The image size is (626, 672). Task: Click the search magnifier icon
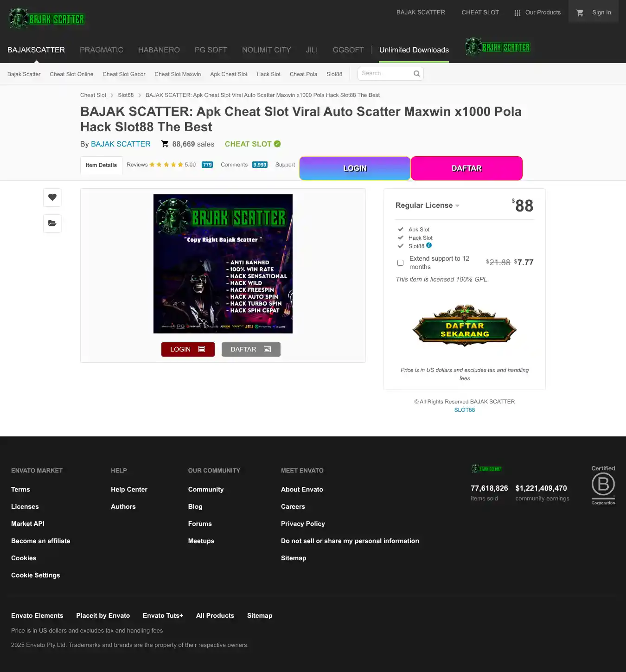pos(416,74)
